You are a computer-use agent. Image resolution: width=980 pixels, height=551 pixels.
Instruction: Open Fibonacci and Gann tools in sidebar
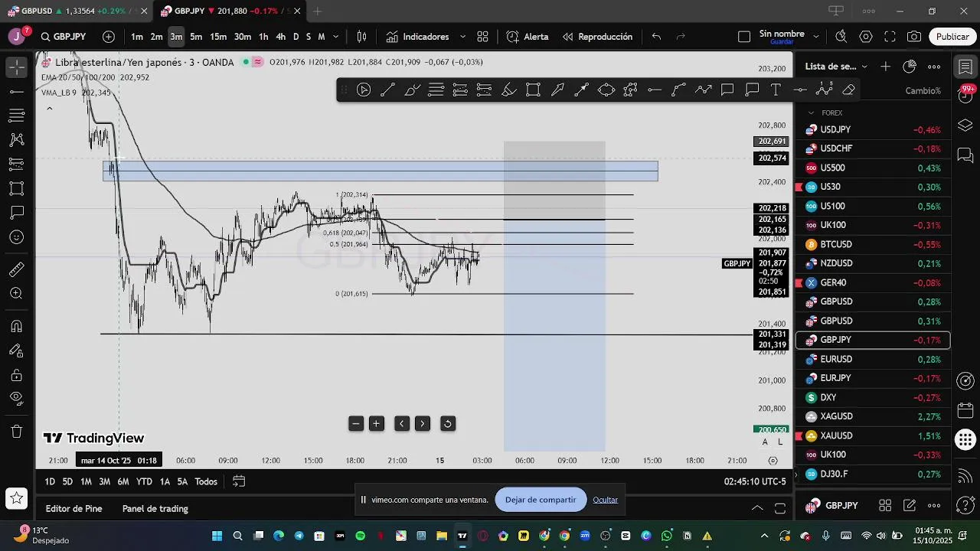(x=16, y=116)
